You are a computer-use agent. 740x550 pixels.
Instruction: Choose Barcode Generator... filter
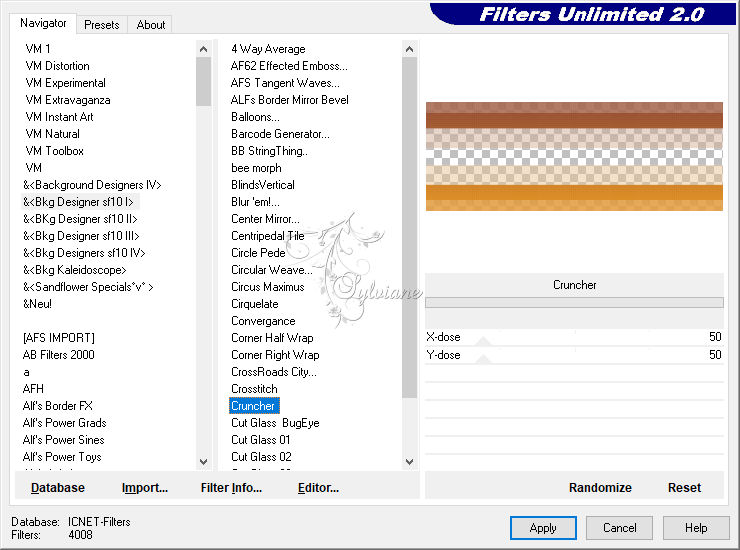pos(280,134)
